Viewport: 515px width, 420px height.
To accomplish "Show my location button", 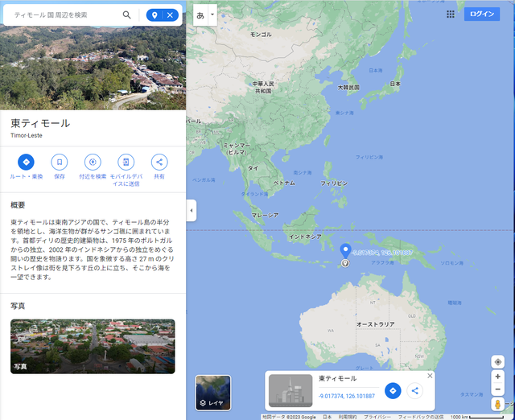I will tap(497, 362).
